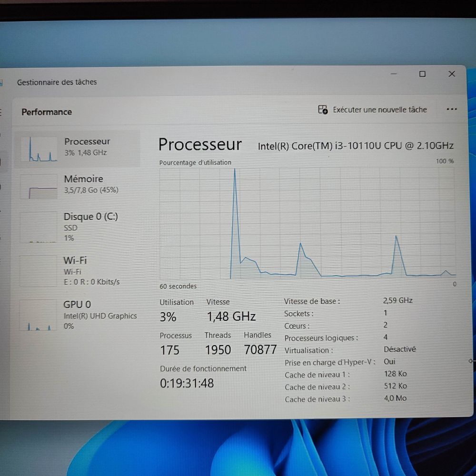Click Exécuter une nouvelle tâche button
476x476 pixels.
point(373,109)
